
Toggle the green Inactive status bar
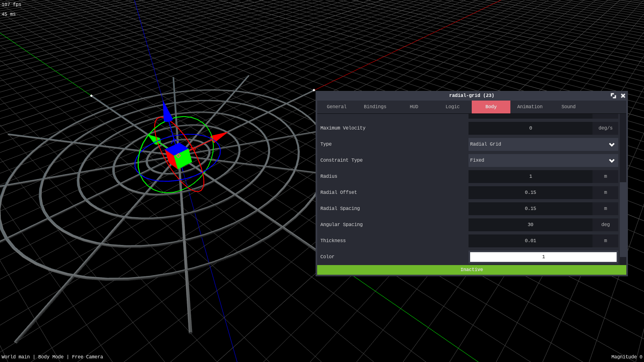pos(471,270)
